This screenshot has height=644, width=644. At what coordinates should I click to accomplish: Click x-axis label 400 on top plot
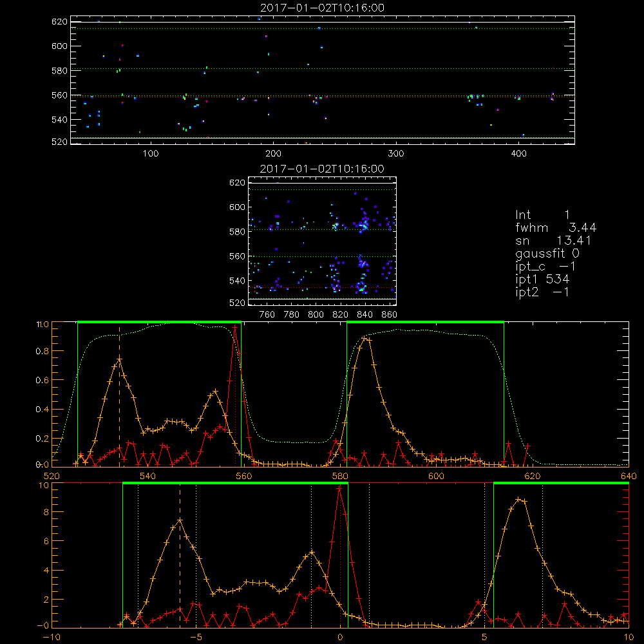518,154
